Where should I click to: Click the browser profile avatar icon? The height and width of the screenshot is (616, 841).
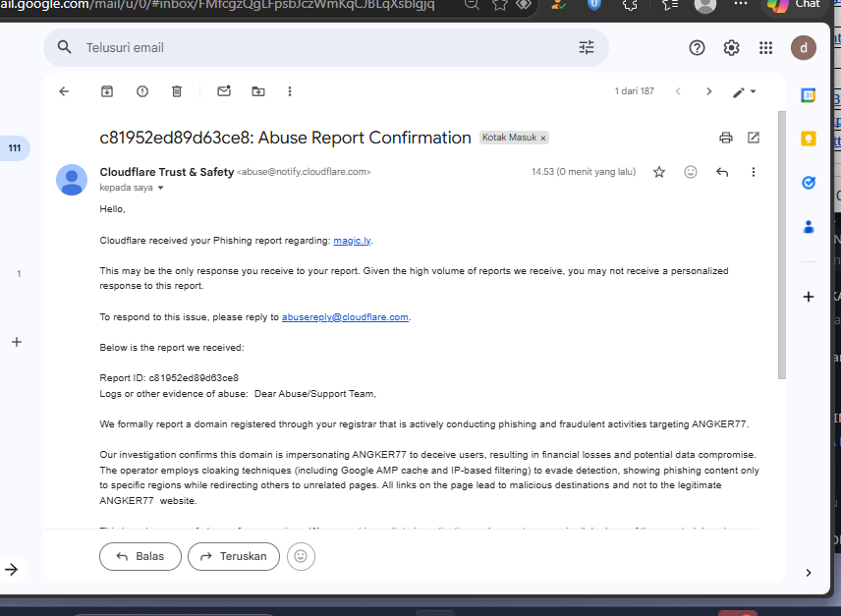click(x=704, y=5)
